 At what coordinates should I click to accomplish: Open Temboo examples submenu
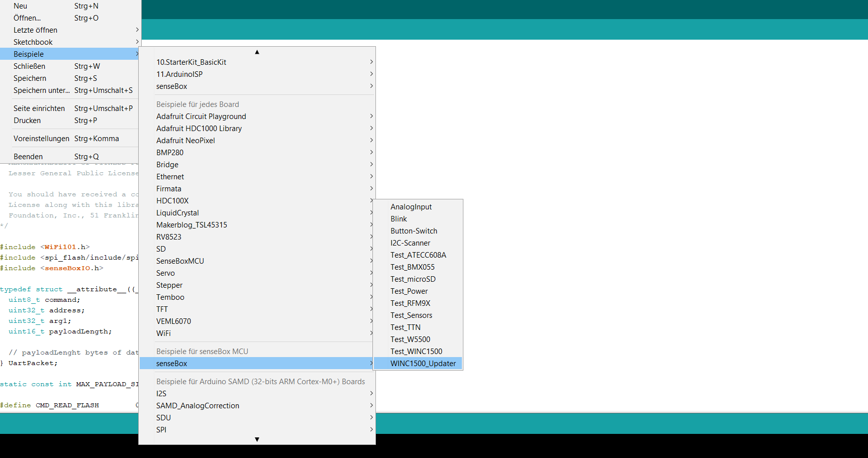[257, 297]
